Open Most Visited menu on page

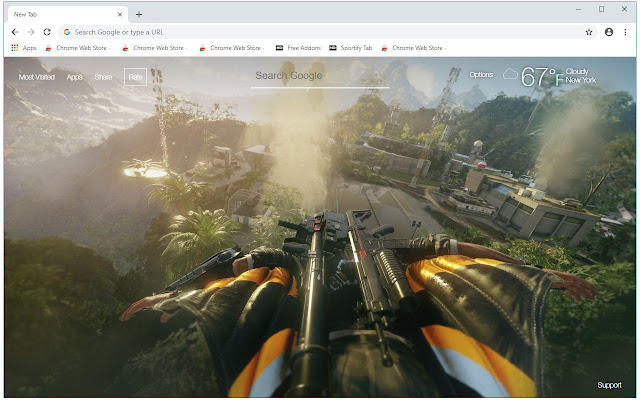[x=37, y=77]
